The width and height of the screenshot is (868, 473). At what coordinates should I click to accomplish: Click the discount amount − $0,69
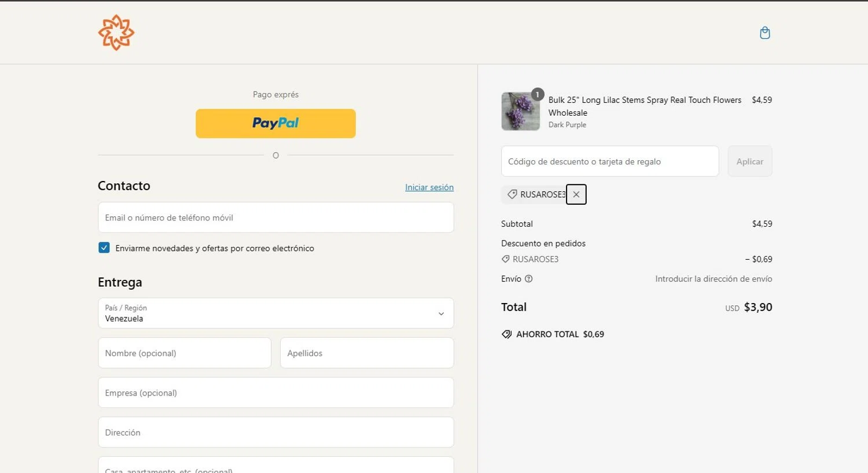tap(759, 259)
